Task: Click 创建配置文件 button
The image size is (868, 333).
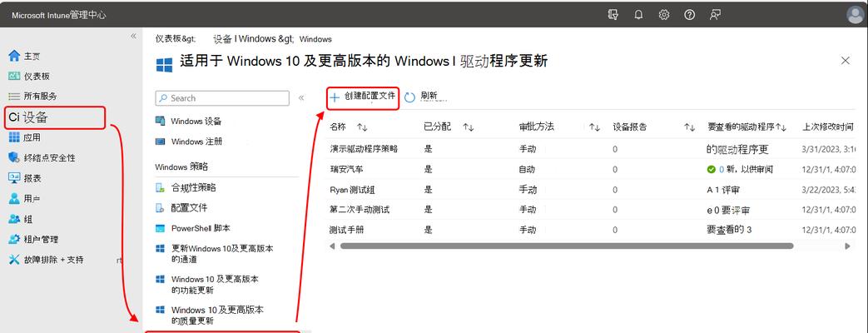Action: click(363, 97)
